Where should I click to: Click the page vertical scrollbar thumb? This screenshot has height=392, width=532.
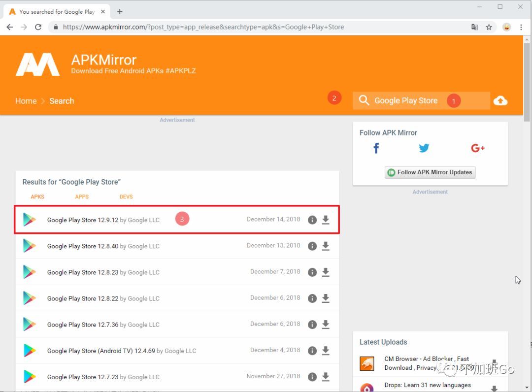(x=527, y=82)
